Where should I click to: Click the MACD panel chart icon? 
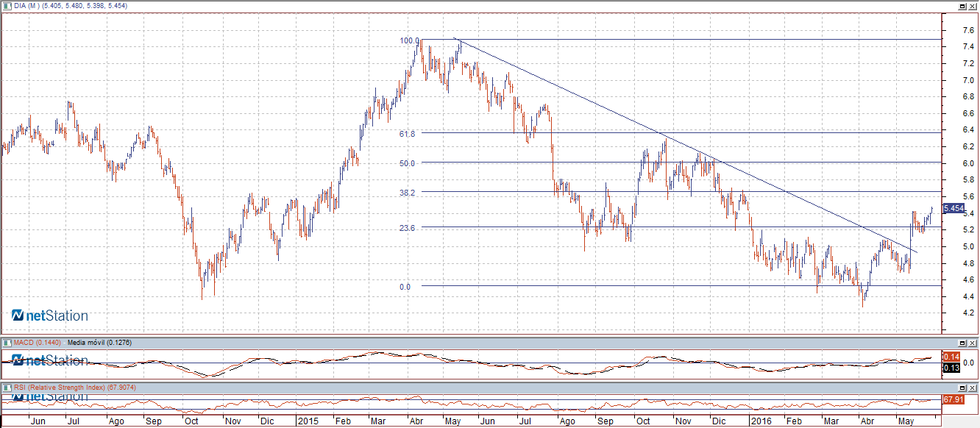(x=6, y=343)
